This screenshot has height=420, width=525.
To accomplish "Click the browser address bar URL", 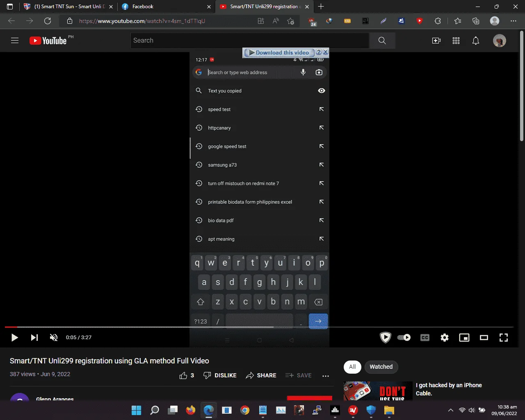I will click(x=142, y=21).
